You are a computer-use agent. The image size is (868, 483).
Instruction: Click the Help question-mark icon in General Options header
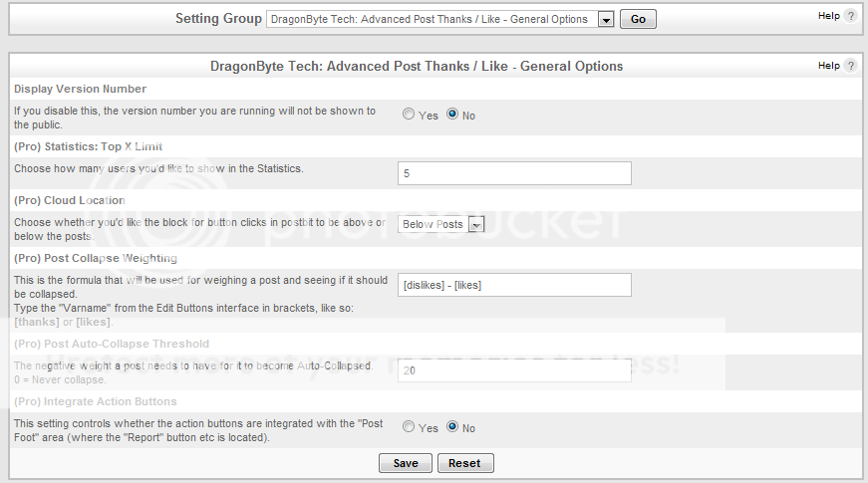tap(851, 66)
